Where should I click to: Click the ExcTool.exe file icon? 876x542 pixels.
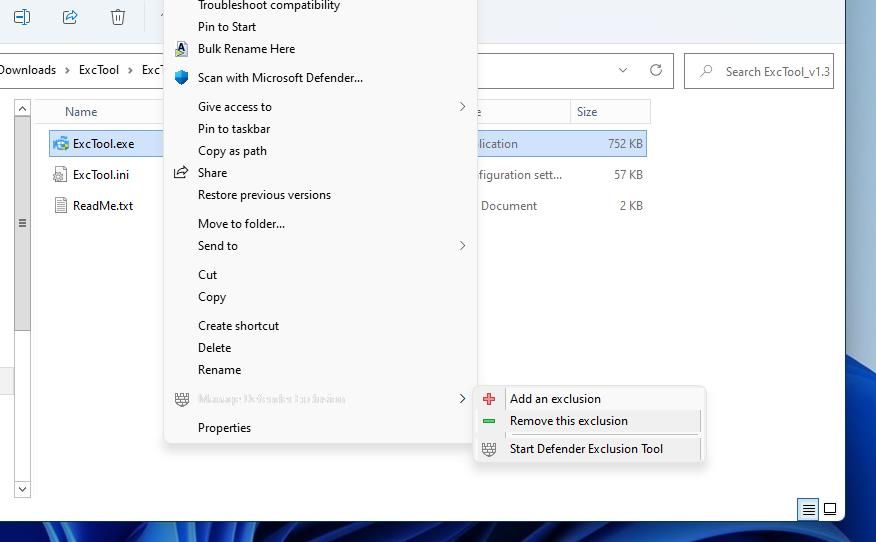[x=60, y=144]
